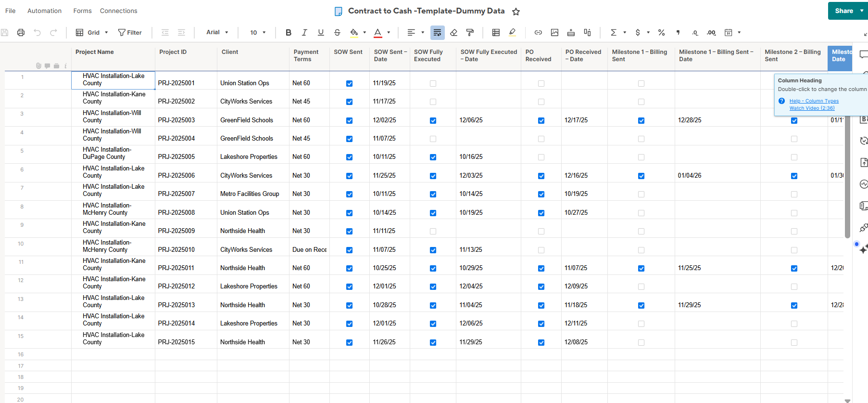Uncheck PO Received for PRJ-2025003
868x403 pixels.
click(541, 120)
